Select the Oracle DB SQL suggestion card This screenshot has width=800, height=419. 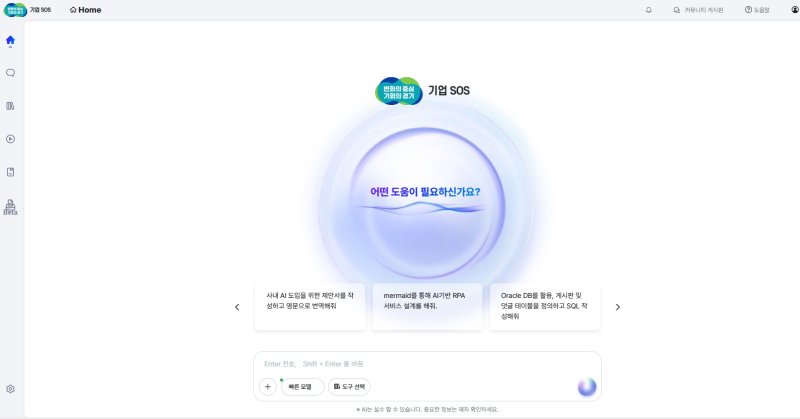tap(545, 306)
